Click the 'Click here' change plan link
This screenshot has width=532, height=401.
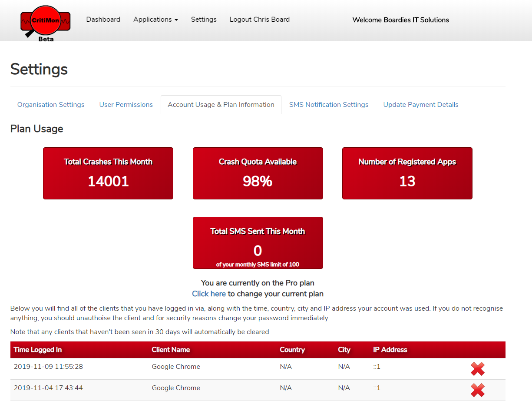point(209,294)
